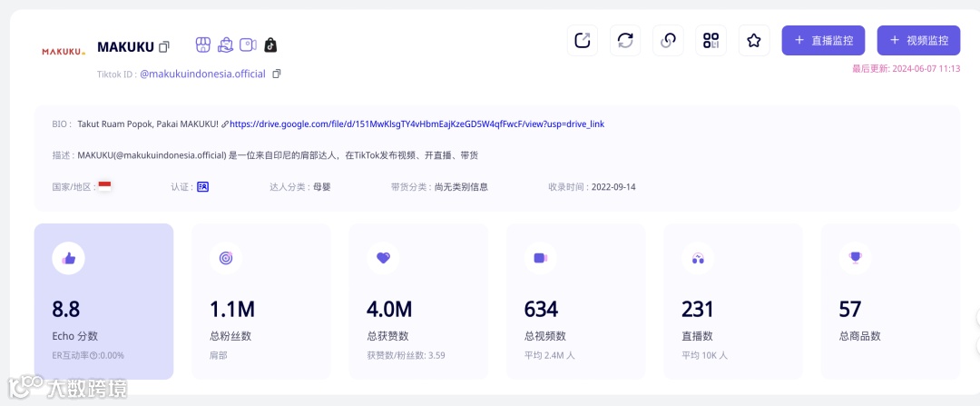Click the 达人分类 母婴 value

(x=322, y=186)
